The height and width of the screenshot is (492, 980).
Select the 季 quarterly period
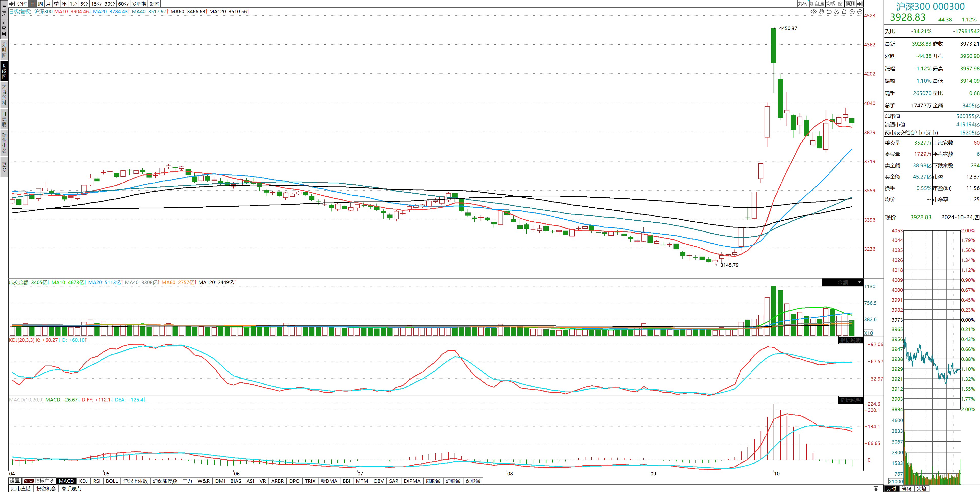click(56, 3)
